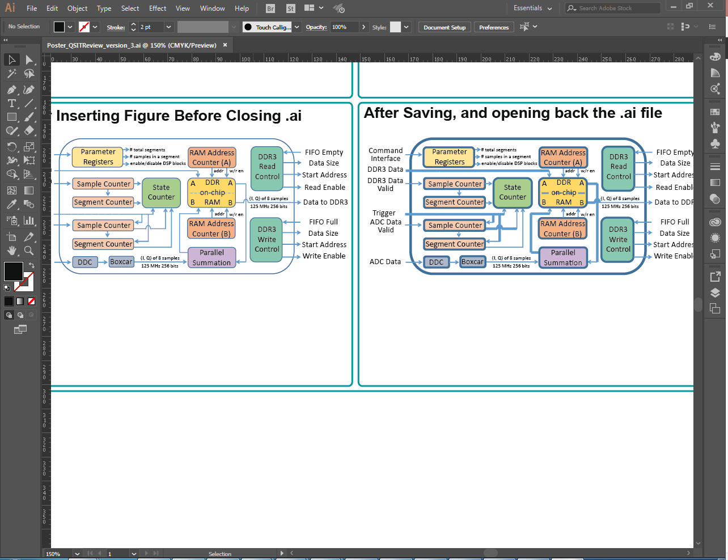728x560 pixels.
Task: Open the Layers panel icon
Action: coord(715,292)
